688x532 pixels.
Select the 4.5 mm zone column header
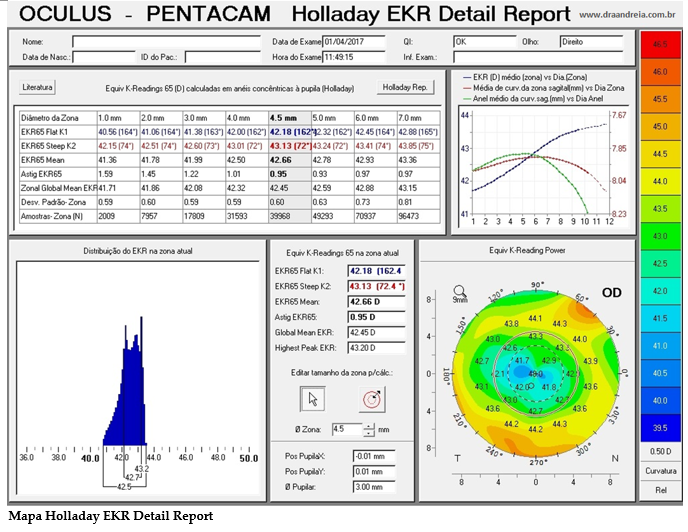pyautogui.click(x=290, y=118)
